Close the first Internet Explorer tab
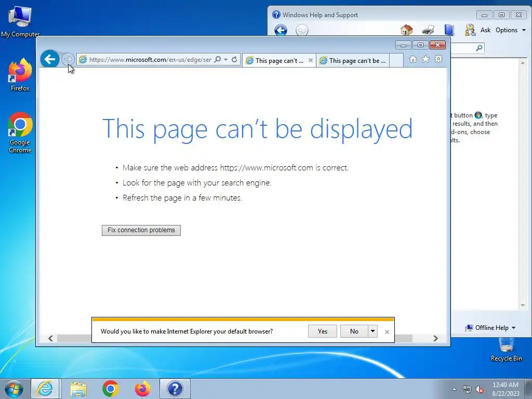Viewport: 532px width, 399px height. (x=311, y=60)
